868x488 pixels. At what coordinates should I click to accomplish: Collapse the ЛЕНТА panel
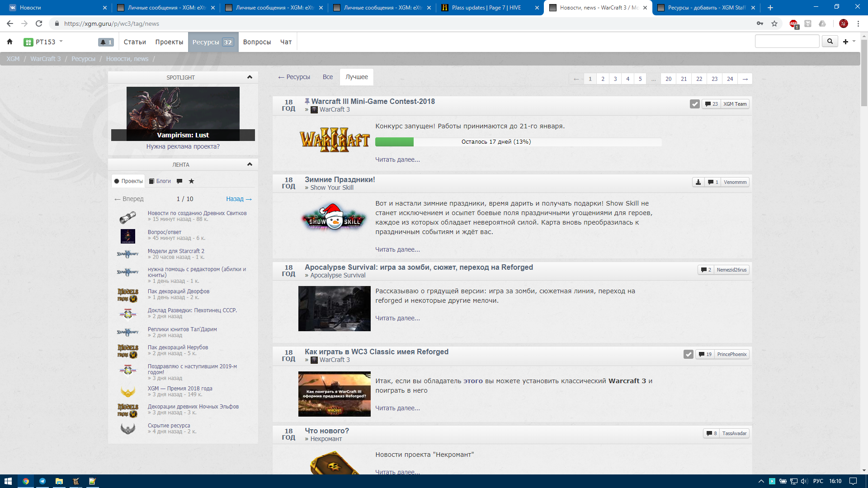[x=250, y=164]
